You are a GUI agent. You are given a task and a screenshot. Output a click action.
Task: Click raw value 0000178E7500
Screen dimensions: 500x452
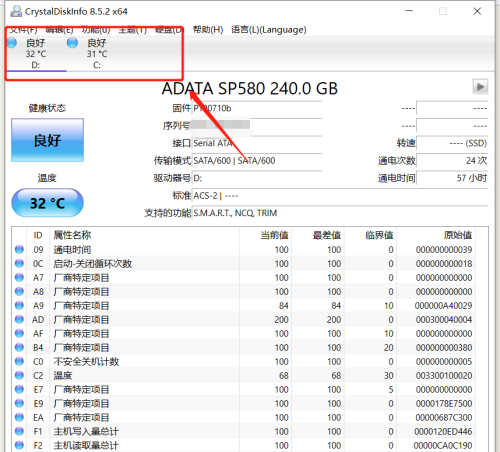(x=444, y=404)
